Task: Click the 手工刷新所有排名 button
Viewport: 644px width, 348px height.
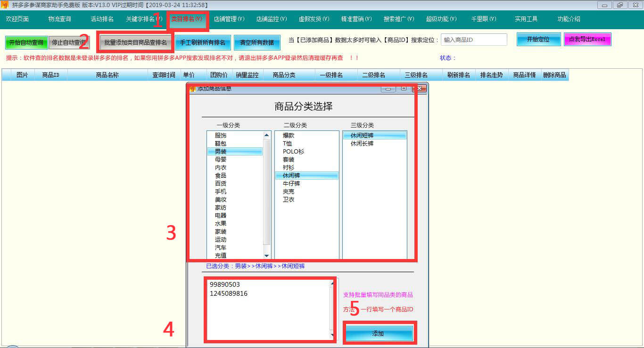Action: coord(203,42)
